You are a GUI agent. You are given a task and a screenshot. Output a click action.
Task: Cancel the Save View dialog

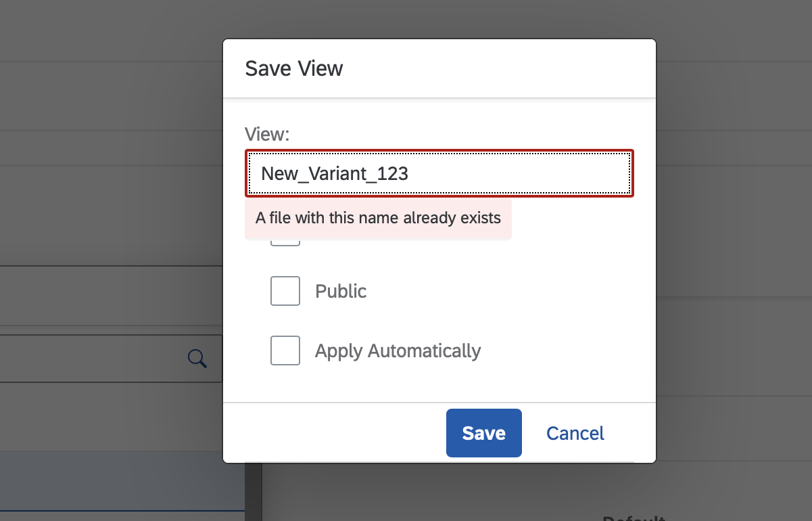coord(575,433)
